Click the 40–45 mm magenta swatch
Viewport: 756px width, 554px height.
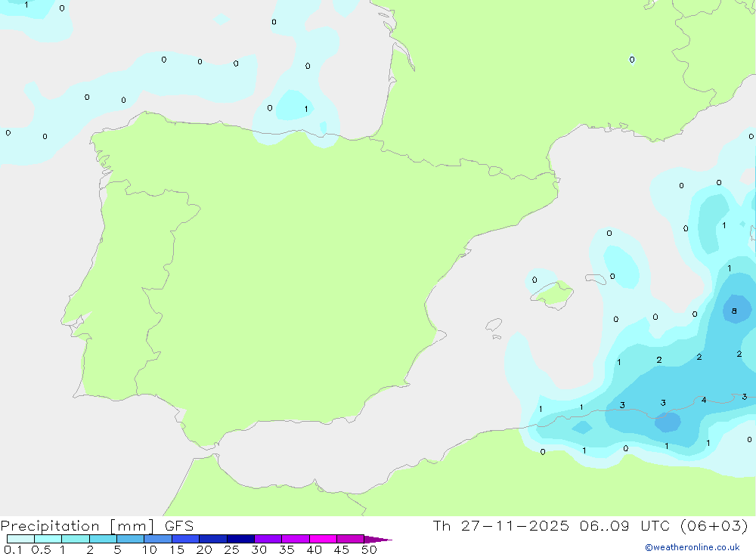(x=323, y=539)
